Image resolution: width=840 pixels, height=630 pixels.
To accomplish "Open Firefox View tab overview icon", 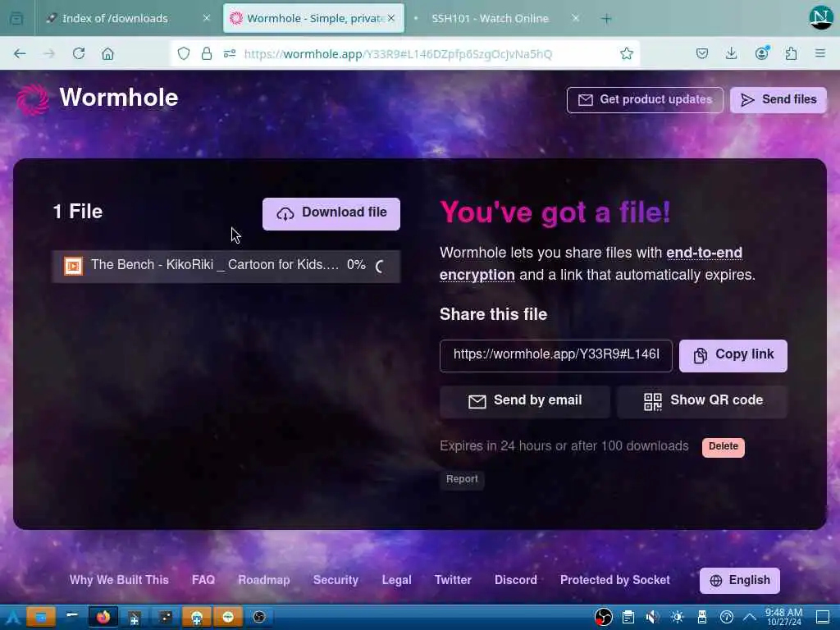I will [x=16, y=19].
